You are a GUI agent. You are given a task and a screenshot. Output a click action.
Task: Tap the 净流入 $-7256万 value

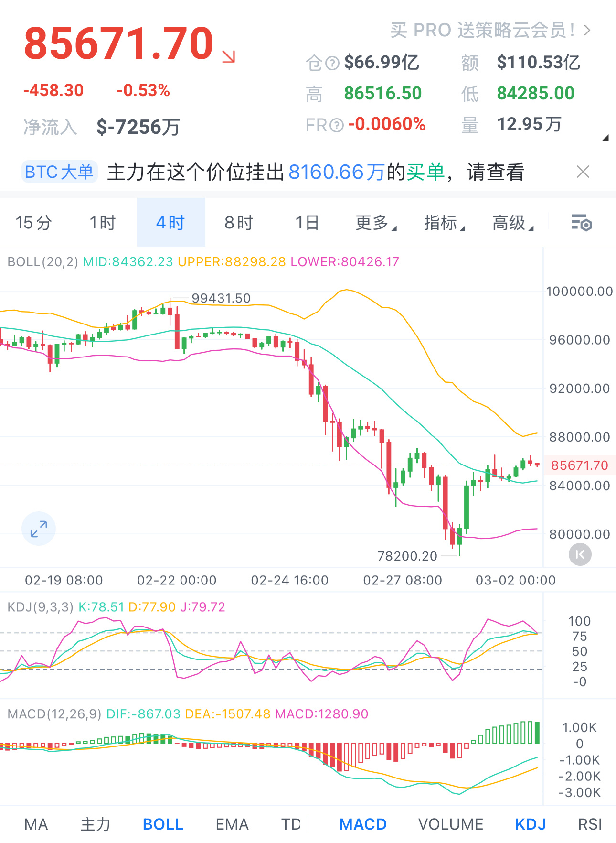[x=138, y=127]
